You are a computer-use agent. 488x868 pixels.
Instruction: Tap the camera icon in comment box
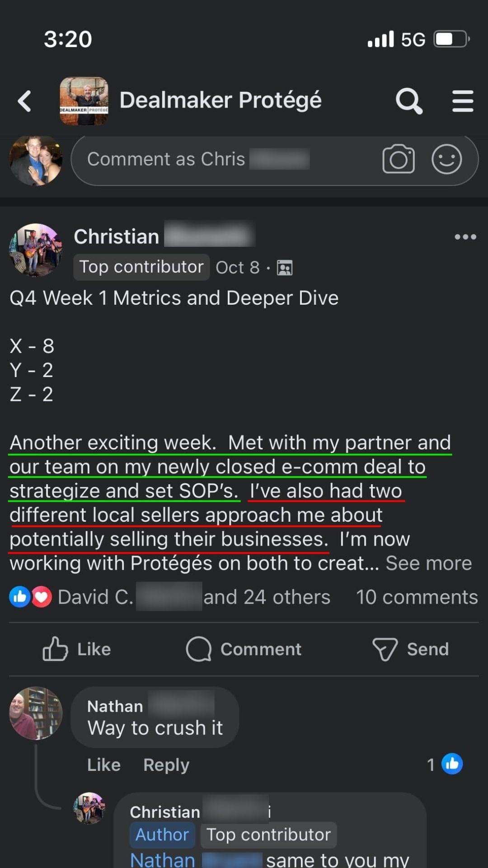pos(398,159)
